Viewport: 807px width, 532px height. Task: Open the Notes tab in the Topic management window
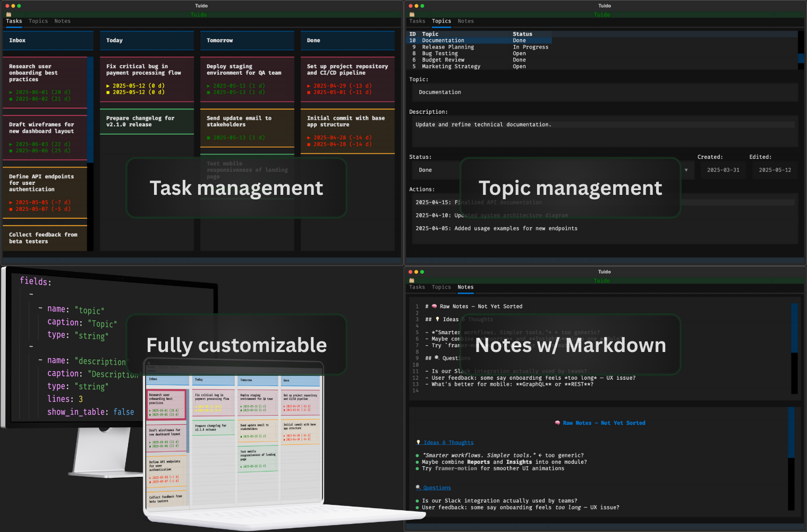(465, 21)
